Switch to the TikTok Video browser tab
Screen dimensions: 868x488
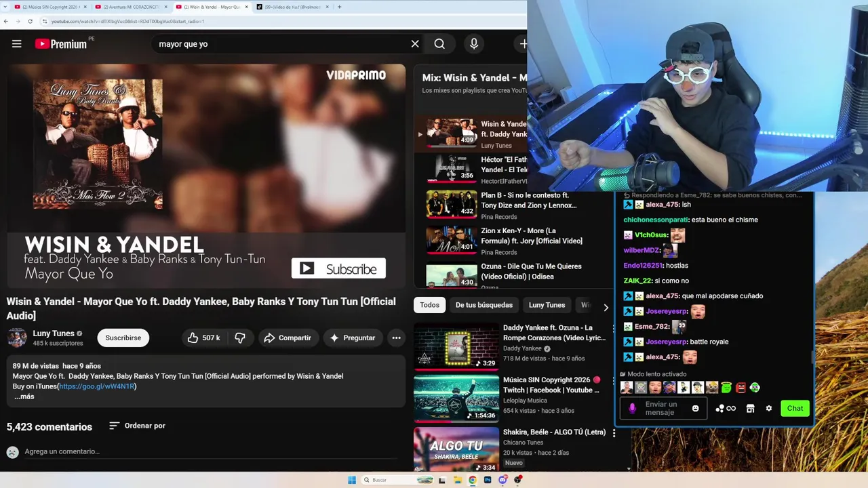pos(293,7)
